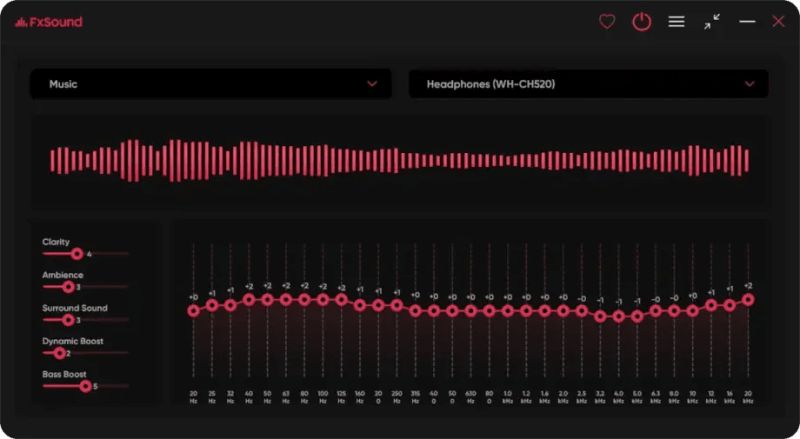Open the Music preset dropdown

[211, 84]
